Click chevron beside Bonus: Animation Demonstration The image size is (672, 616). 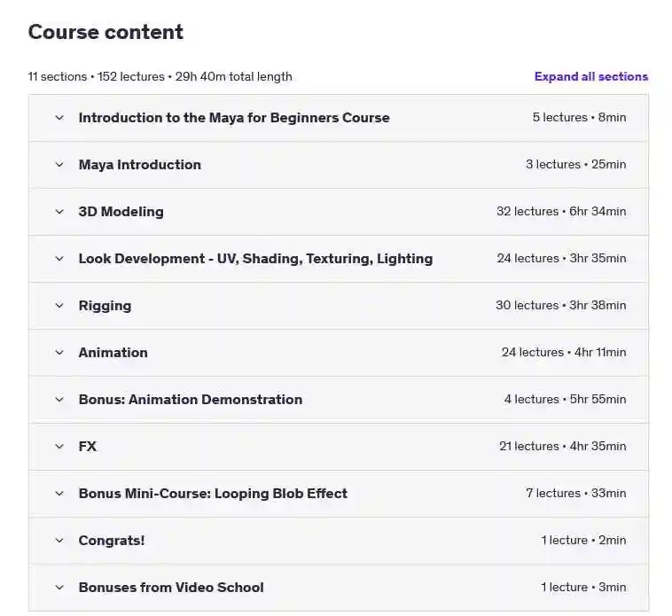[x=59, y=400]
